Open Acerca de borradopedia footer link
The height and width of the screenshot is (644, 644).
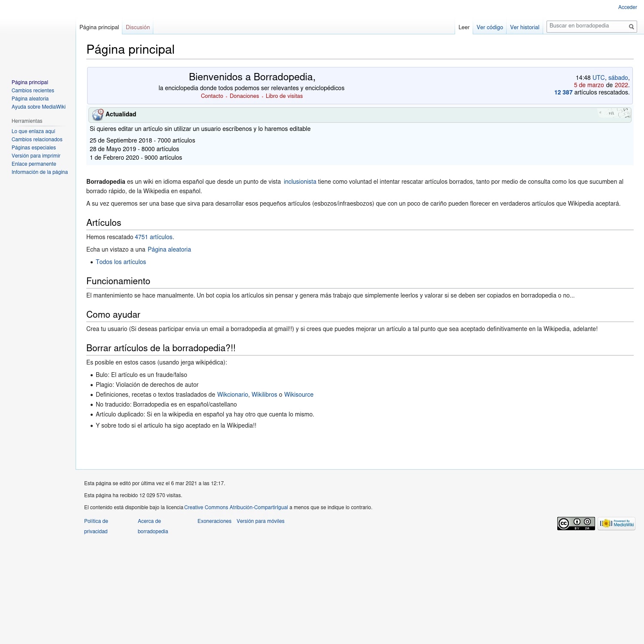pos(153,526)
